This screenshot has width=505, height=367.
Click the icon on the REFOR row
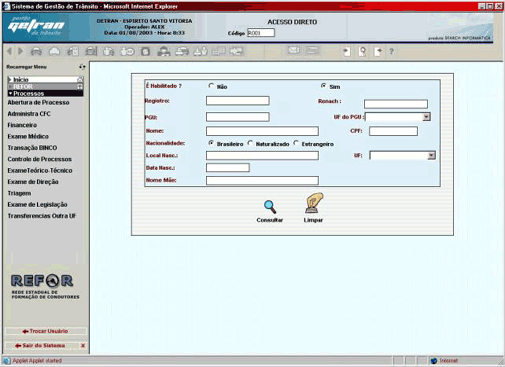click(x=80, y=87)
